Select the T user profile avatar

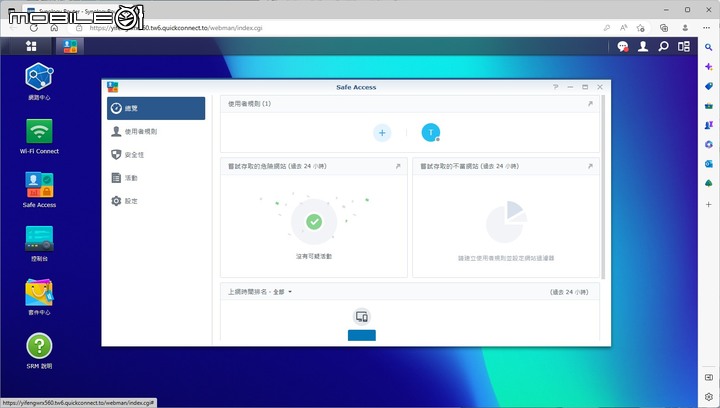pyautogui.click(x=431, y=133)
